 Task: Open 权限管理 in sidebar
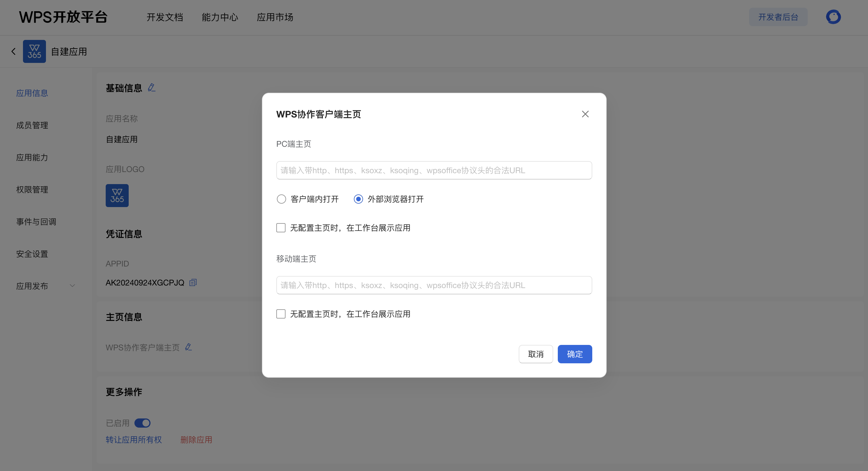[32, 190]
